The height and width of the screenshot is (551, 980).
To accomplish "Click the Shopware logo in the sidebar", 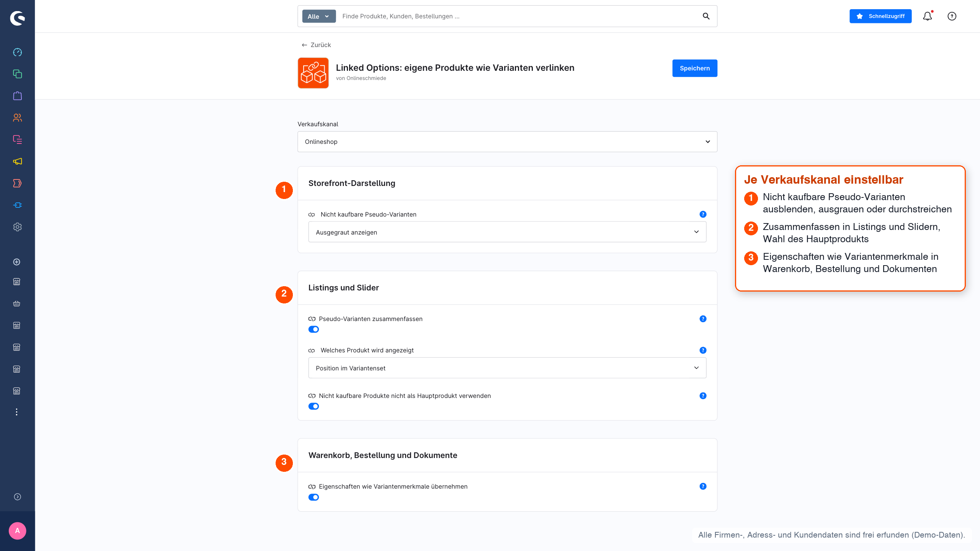I will coord(17,18).
